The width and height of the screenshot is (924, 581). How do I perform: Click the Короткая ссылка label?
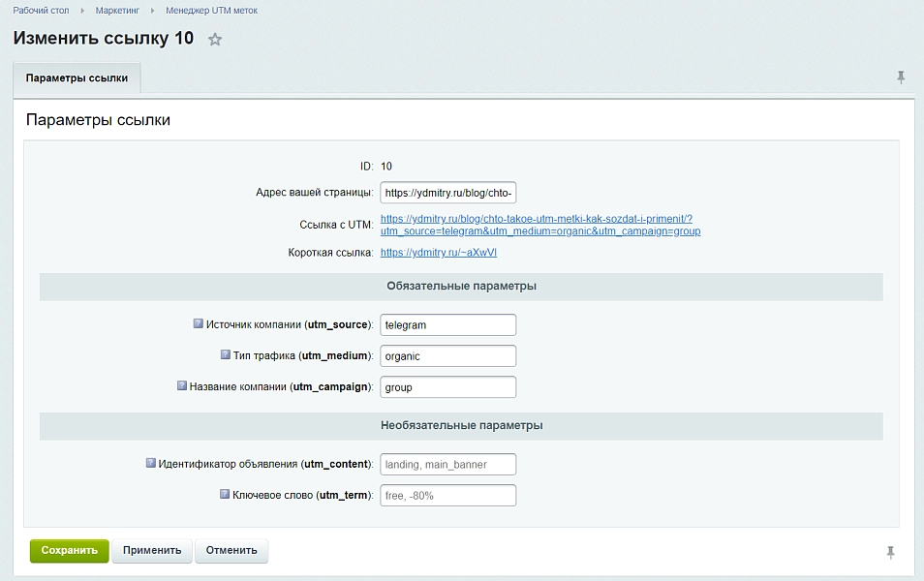point(330,253)
